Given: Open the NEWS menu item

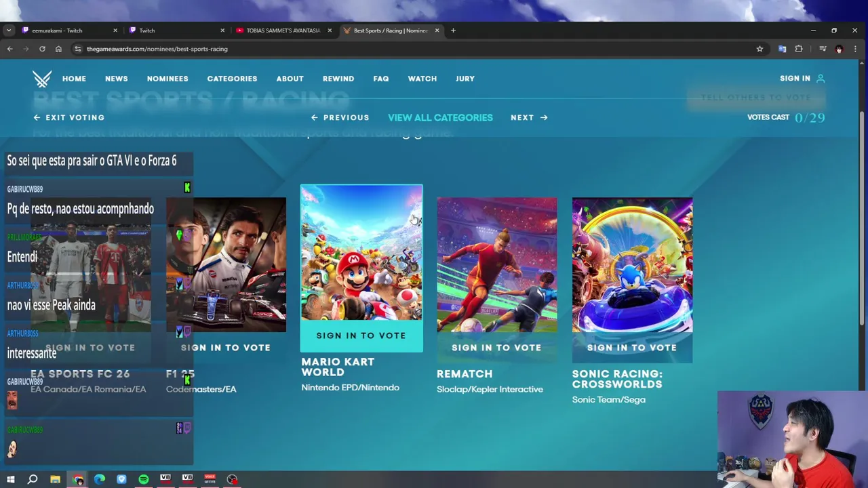Looking at the screenshot, I should click(116, 79).
